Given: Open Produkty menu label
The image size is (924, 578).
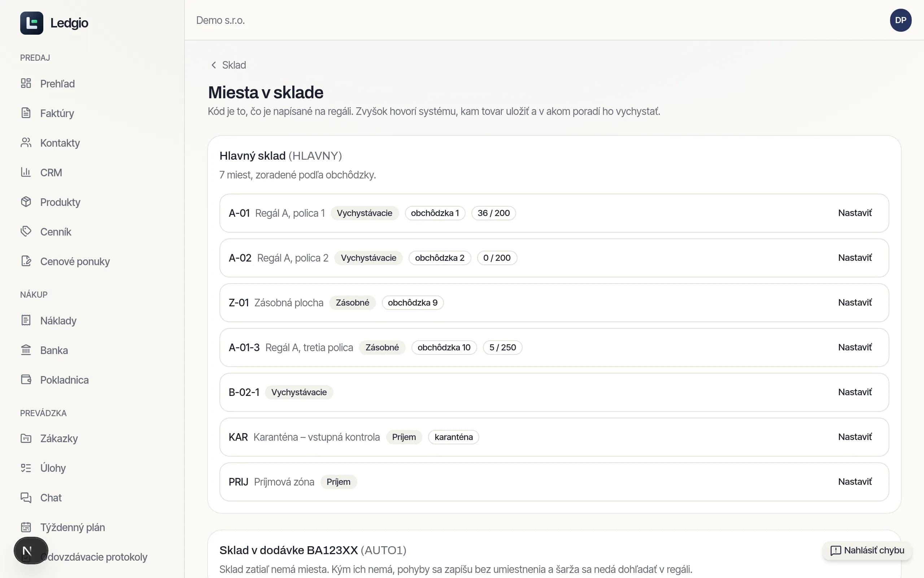Looking at the screenshot, I should click(x=60, y=202).
